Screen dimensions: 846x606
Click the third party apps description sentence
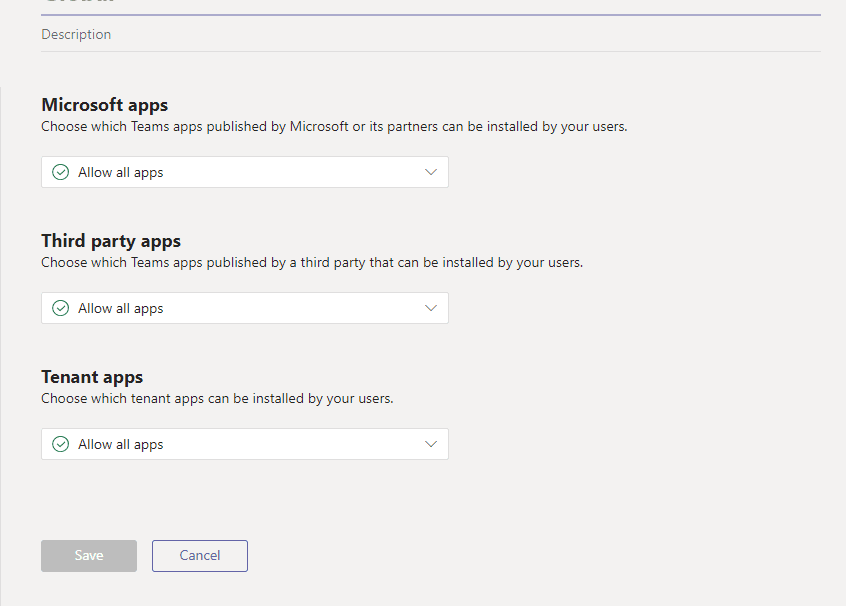pyautogui.click(x=312, y=263)
